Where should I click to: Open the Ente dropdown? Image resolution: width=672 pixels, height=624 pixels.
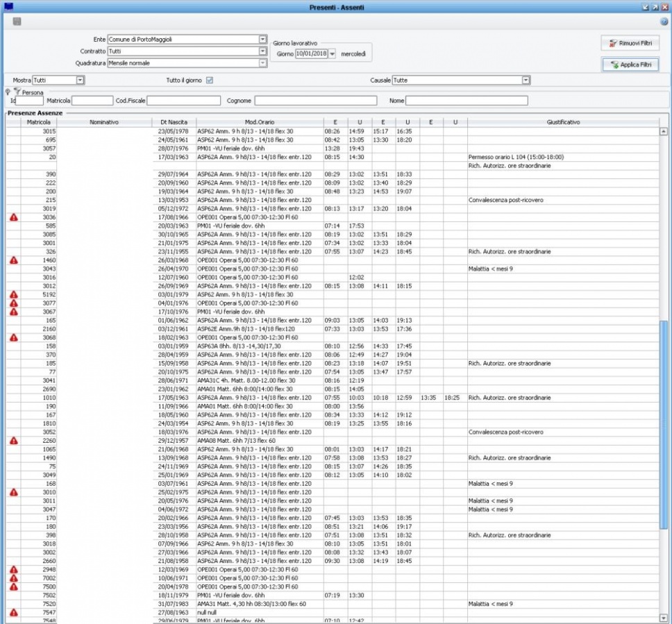coord(262,40)
